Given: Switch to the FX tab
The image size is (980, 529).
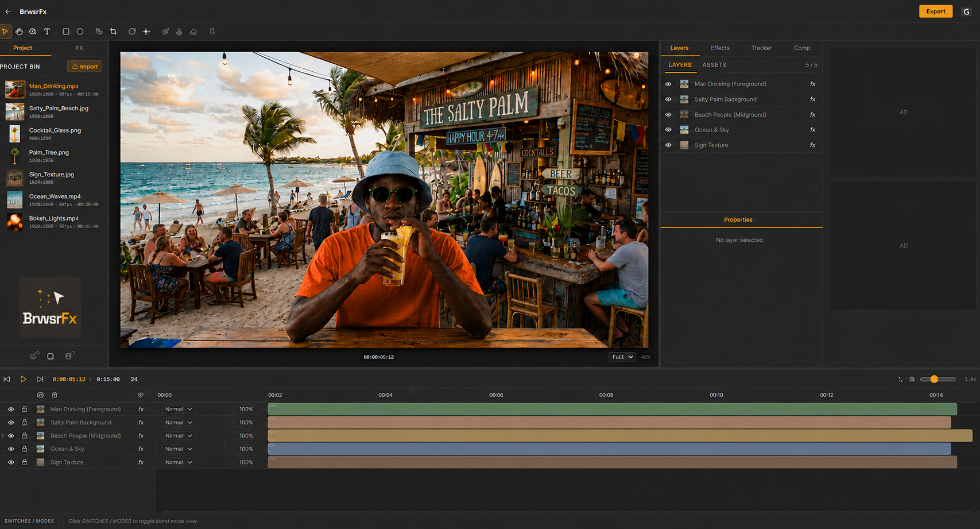Looking at the screenshot, I should (79, 48).
